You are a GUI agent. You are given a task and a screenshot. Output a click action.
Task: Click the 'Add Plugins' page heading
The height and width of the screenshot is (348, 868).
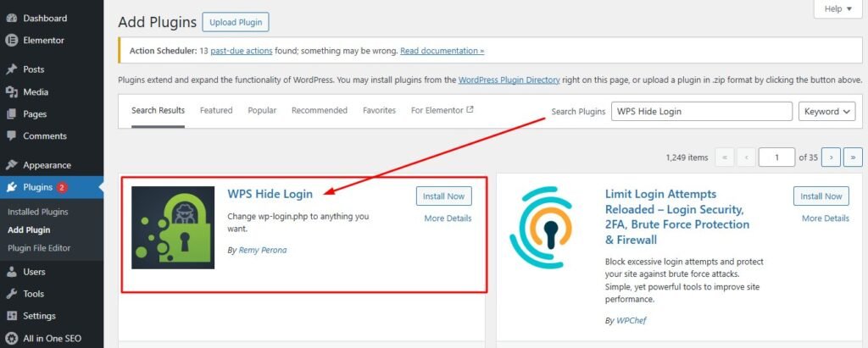click(157, 22)
